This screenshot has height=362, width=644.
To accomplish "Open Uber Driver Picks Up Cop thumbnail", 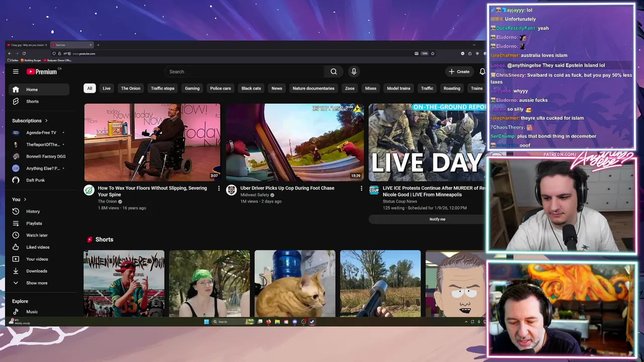I will coord(295,142).
